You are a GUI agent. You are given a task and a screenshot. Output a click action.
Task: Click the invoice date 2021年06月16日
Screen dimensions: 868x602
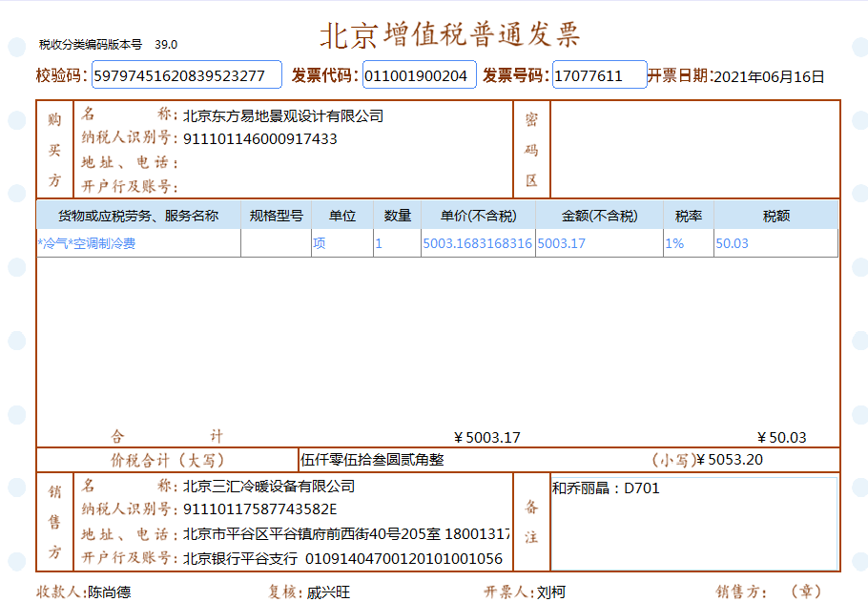coord(769,76)
